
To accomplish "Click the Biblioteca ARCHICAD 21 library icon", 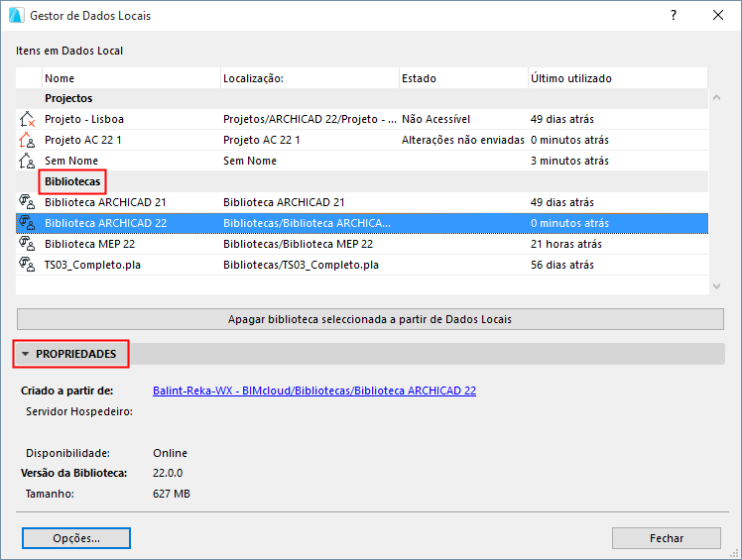I will 27,202.
